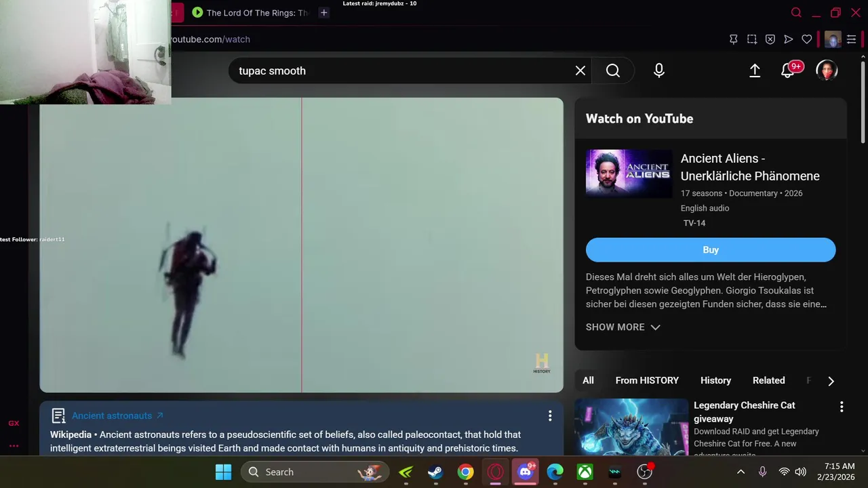Switch to The Lord Of The Rings tab
The width and height of the screenshot is (868, 488).
[251, 12]
